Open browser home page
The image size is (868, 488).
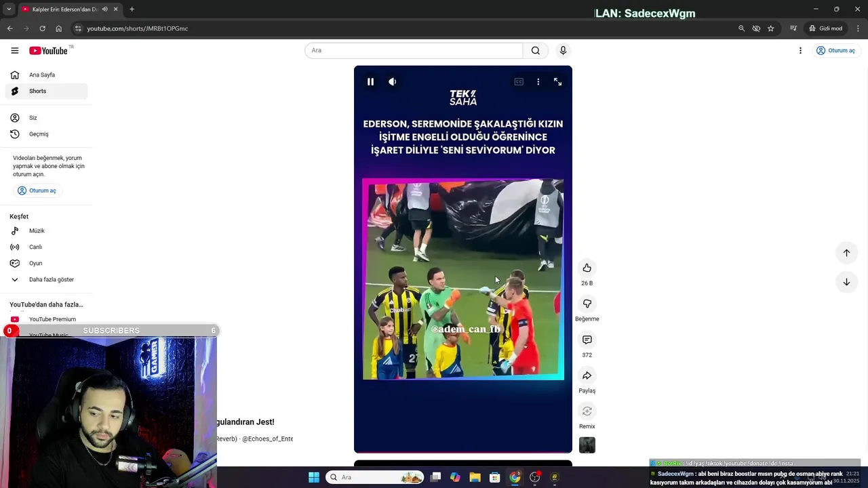(x=58, y=28)
